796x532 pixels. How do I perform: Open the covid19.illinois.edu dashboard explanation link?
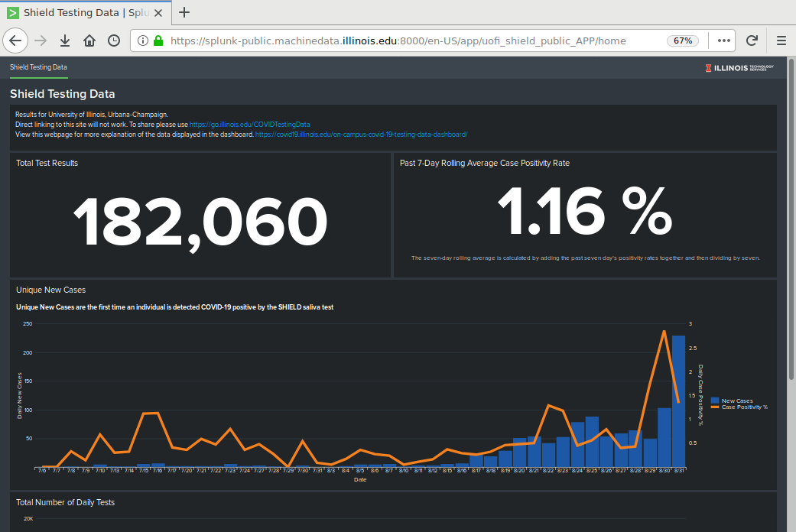[x=361, y=134]
